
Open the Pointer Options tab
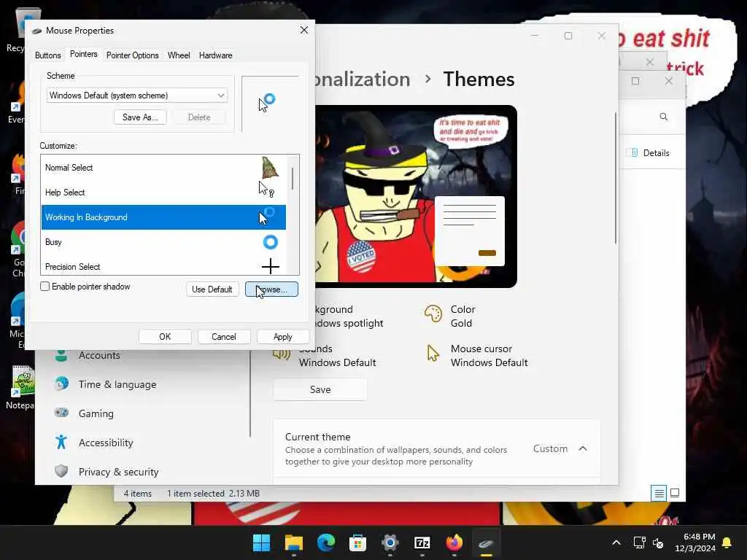point(133,55)
